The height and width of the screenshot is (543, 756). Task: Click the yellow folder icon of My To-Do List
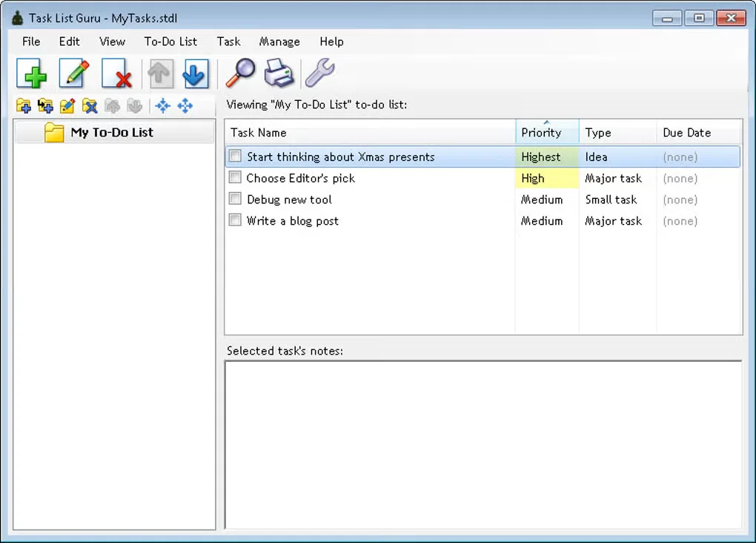pos(54,132)
